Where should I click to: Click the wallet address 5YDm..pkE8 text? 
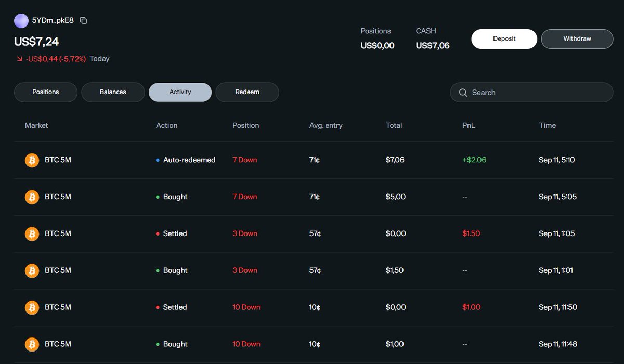point(53,21)
